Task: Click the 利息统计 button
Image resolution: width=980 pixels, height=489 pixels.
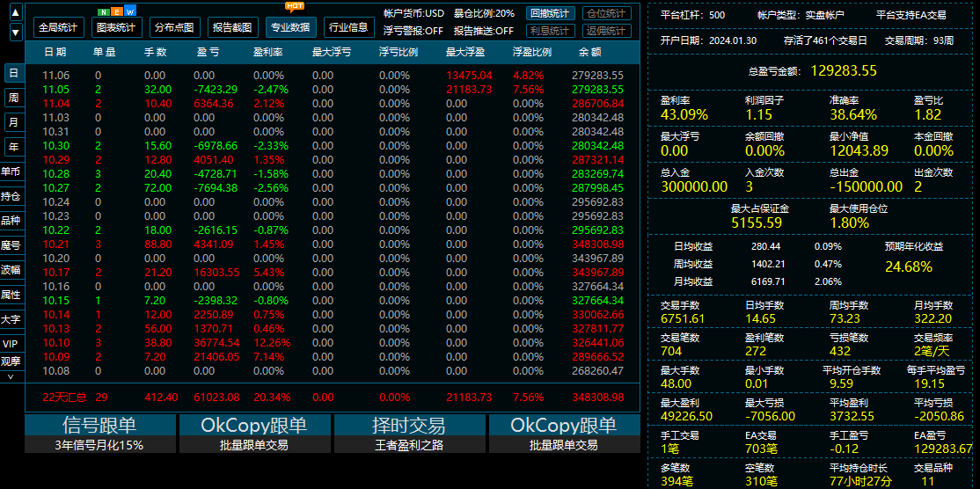Action: point(549,31)
